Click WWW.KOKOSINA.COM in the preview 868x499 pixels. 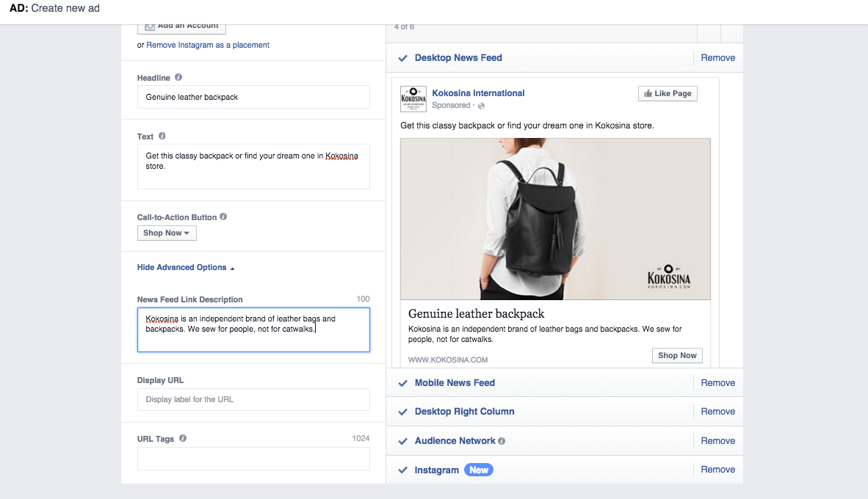click(448, 360)
